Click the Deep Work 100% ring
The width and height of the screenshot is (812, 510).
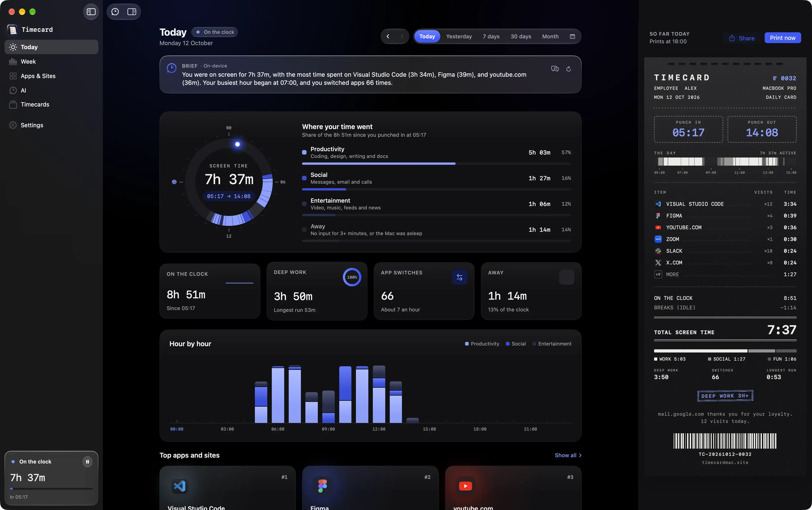352,277
